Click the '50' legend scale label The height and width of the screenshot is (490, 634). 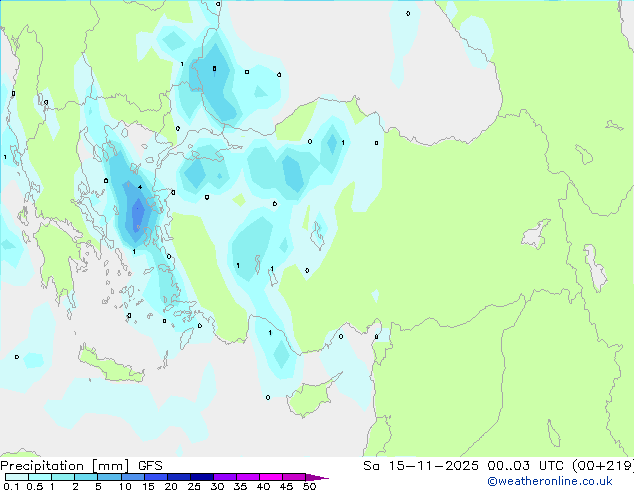tap(309, 486)
